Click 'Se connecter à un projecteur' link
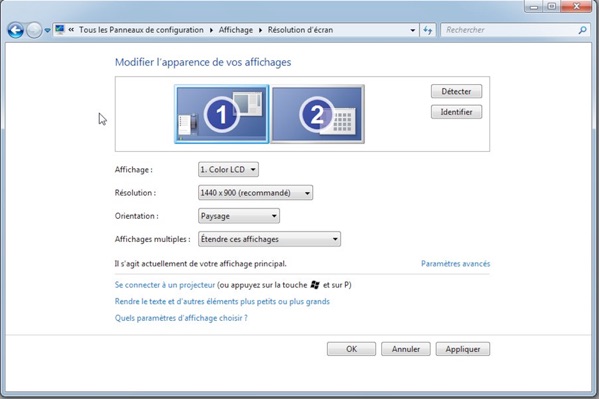Image resolution: width=599 pixels, height=399 pixels. tap(165, 285)
